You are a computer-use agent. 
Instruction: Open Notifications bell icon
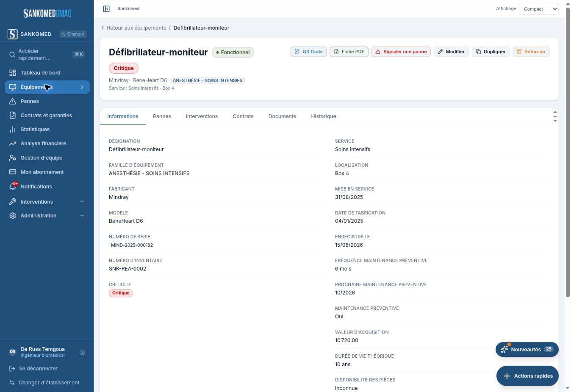pyautogui.click(x=13, y=187)
